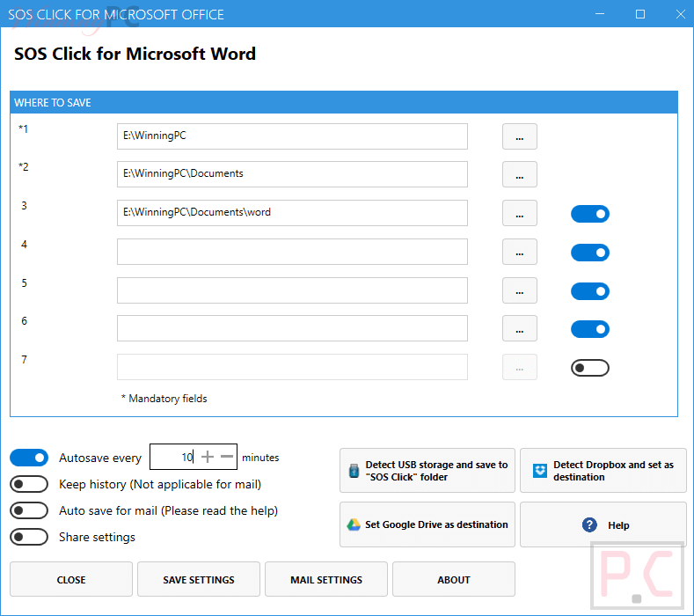
Task: Browse folder for save location 4
Action: [520, 252]
